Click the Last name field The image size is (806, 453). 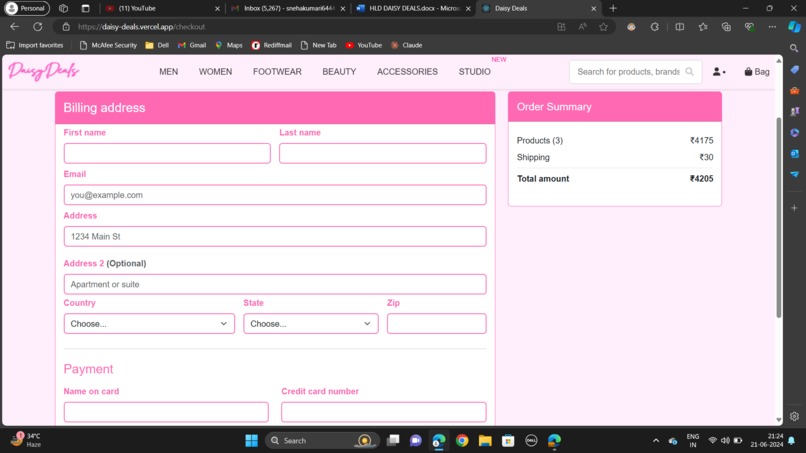click(382, 153)
